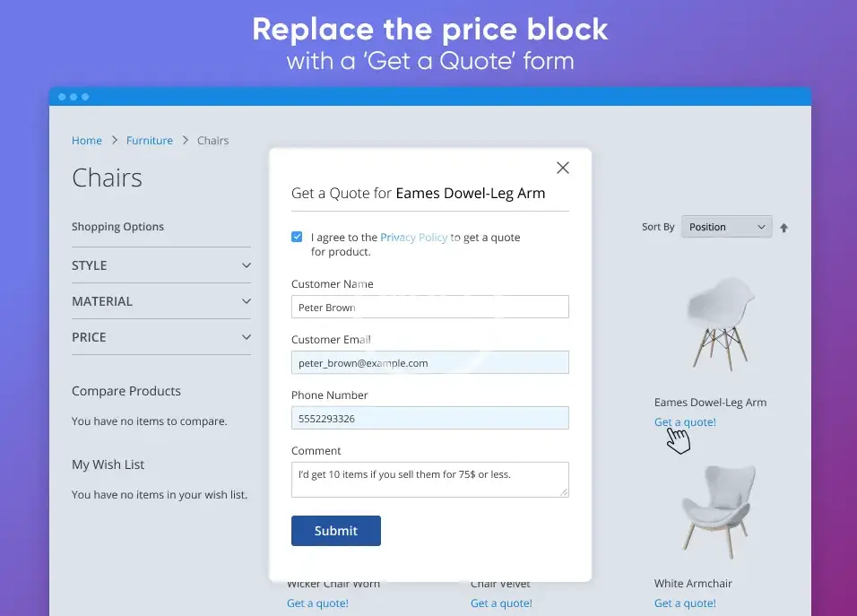857x616 pixels.
Task: Click Get a quote under White Armchair
Action: pyautogui.click(x=685, y=603)
